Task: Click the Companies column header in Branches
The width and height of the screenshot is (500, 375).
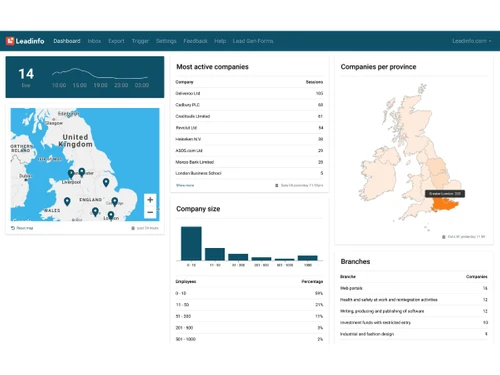Action: (477, 277)
